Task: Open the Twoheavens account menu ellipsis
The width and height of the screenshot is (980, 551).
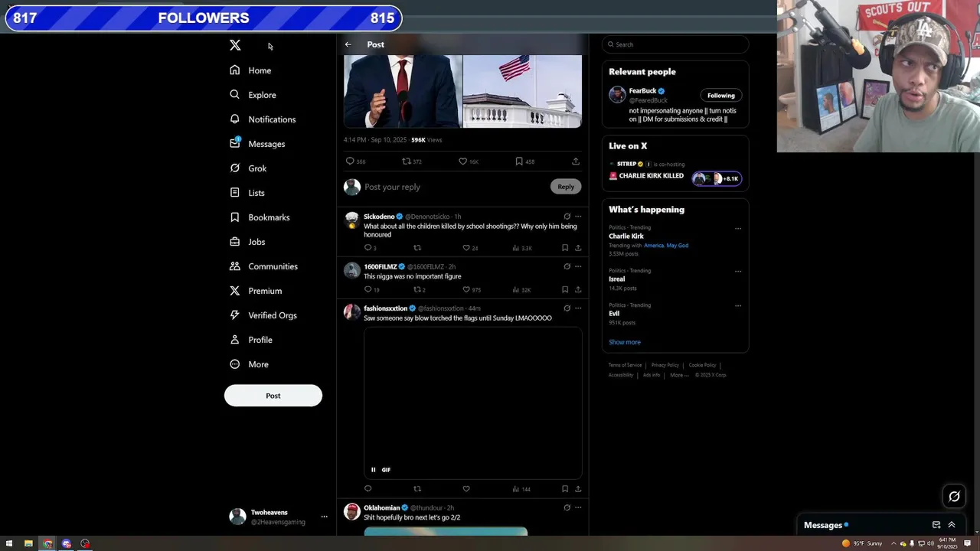Action: pos(324,517)
